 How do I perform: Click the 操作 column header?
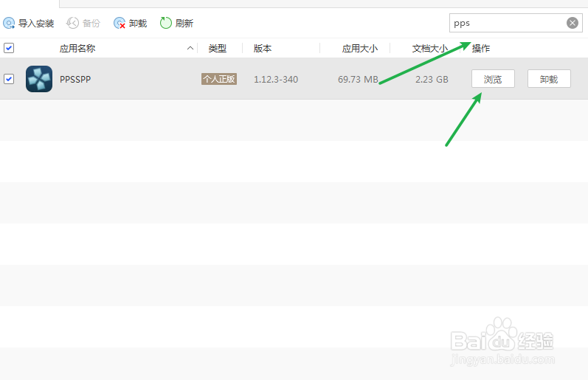(x=481, y=49)
